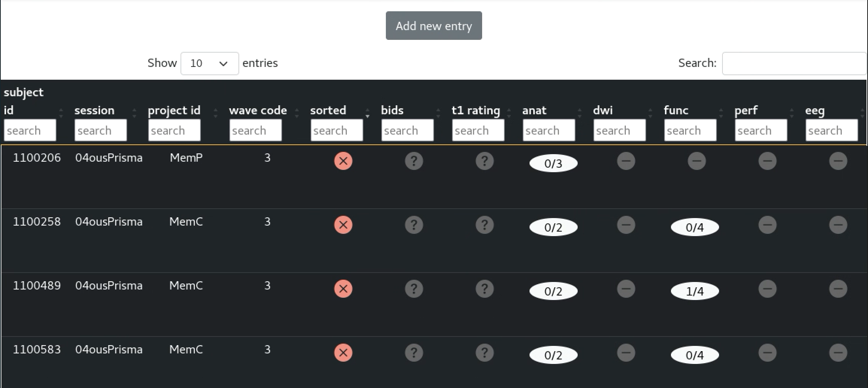Click eeg minus icon for subject 1100258
Viewport: 868px width, 388px height.
(838, 225)
